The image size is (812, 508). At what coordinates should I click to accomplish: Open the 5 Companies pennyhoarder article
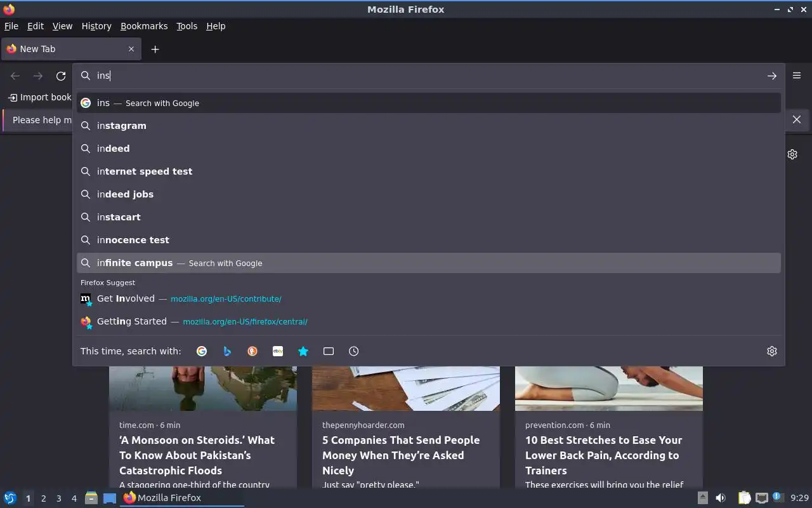click(401, 455)
